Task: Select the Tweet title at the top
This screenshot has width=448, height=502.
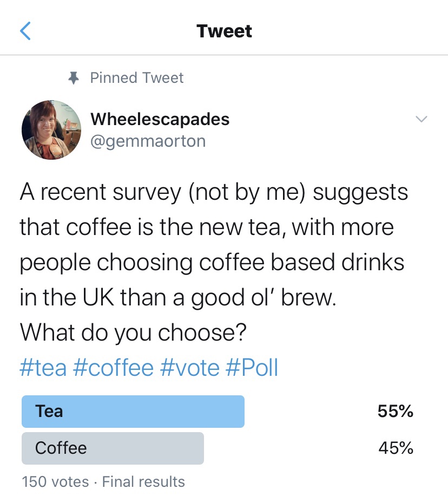Action: 224,31
